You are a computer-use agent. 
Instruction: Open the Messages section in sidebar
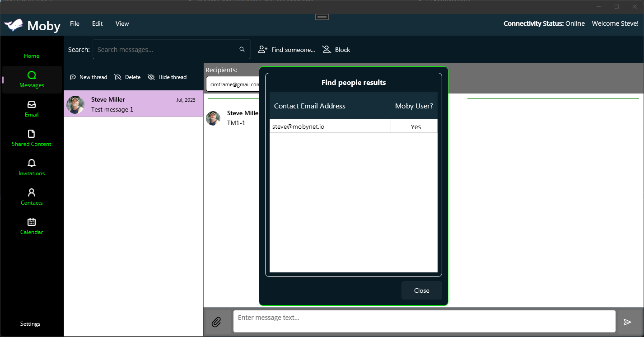(32, 80)
